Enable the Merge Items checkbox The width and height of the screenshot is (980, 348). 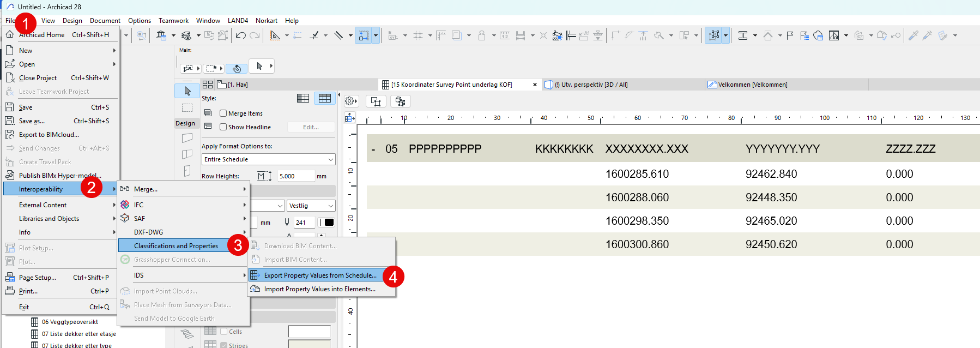pos(223,113)
